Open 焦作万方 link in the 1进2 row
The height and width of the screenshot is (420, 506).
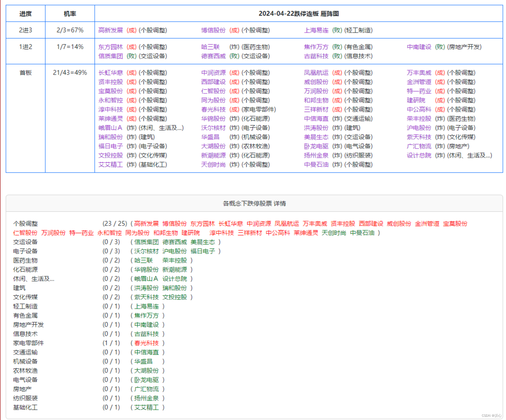tap(316, 47)
